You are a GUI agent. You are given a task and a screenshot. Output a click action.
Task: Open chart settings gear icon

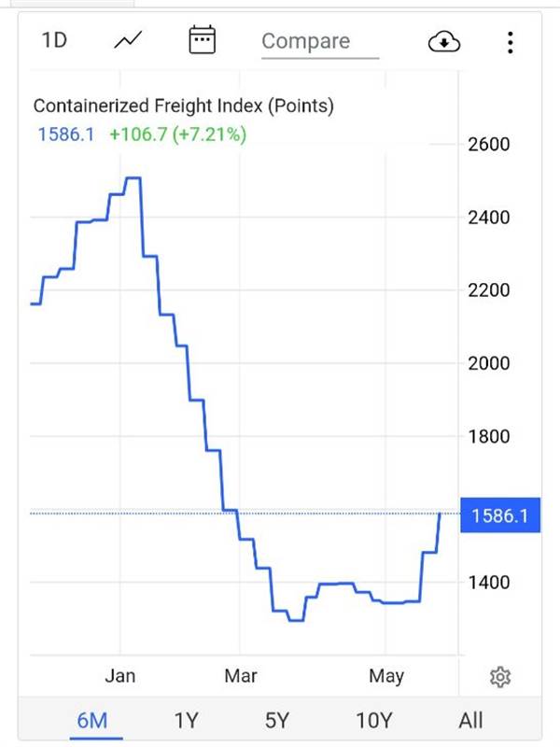coord(500,676)
